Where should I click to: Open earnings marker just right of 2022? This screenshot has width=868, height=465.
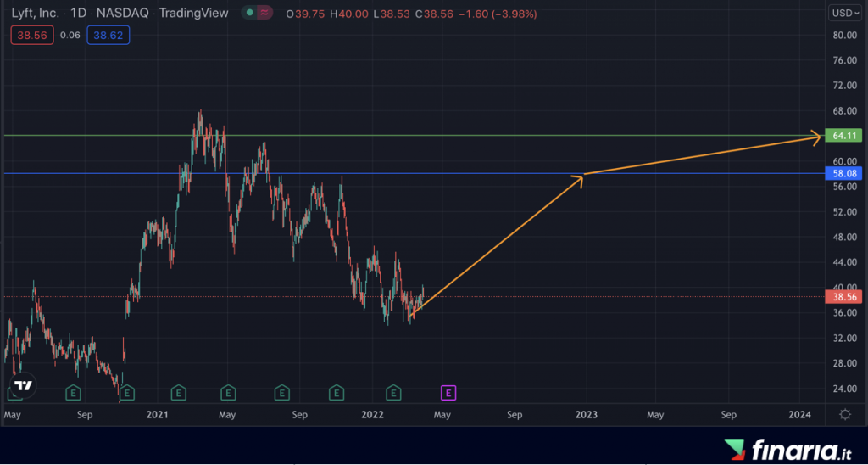tap(393, 393)
